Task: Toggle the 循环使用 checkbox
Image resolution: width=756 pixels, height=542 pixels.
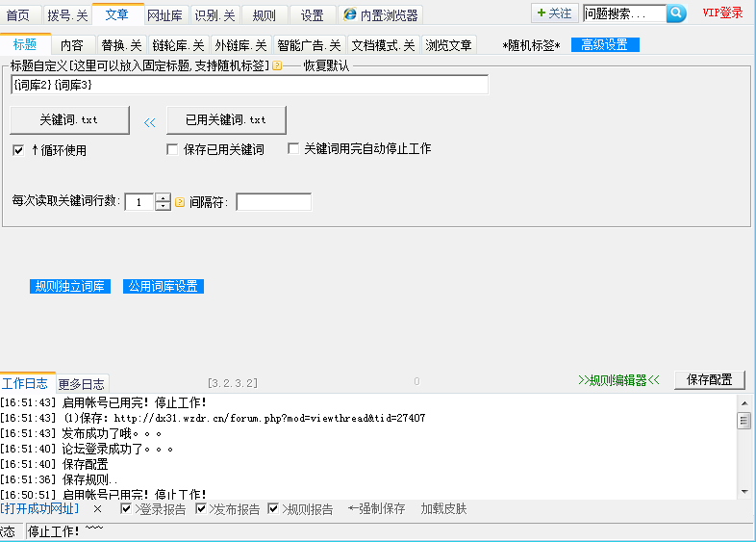Action: pos(18,150)
